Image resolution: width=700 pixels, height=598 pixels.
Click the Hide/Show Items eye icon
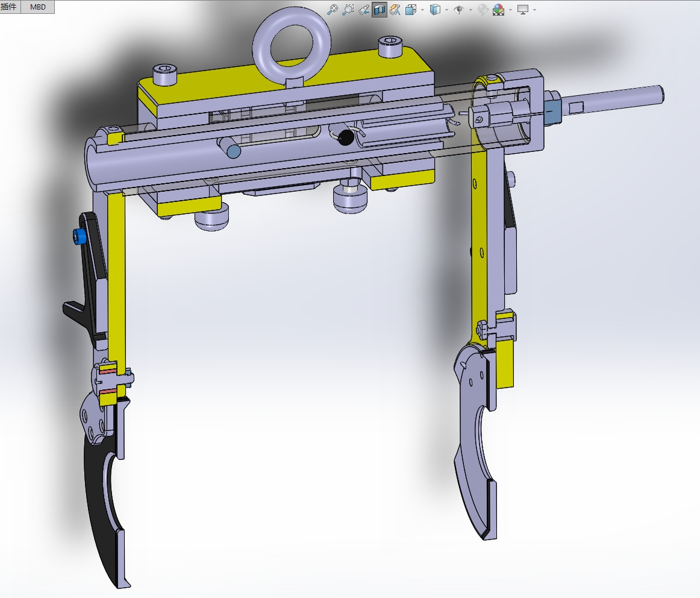coord(458,10)
